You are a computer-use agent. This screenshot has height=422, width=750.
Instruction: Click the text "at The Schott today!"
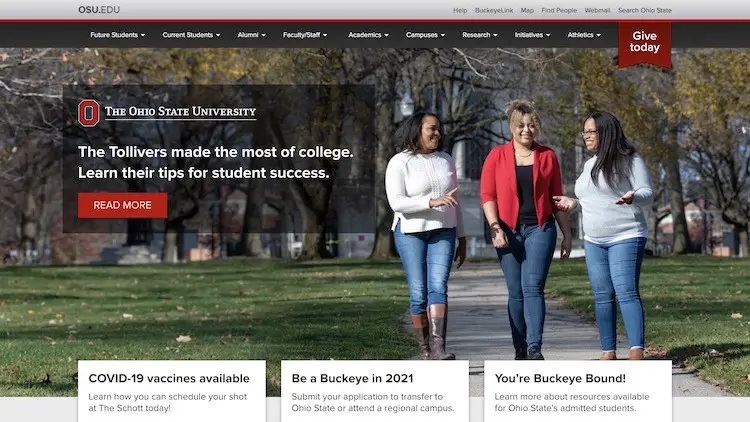(130, 408)
